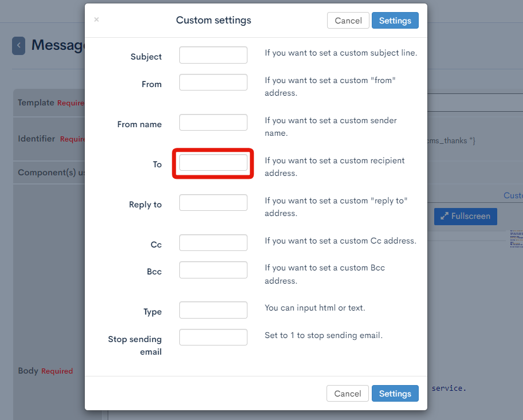Viewport: 523px width, 420px height.
Task: Click the back arrow beside Message heading
Action: pos(19,45)
